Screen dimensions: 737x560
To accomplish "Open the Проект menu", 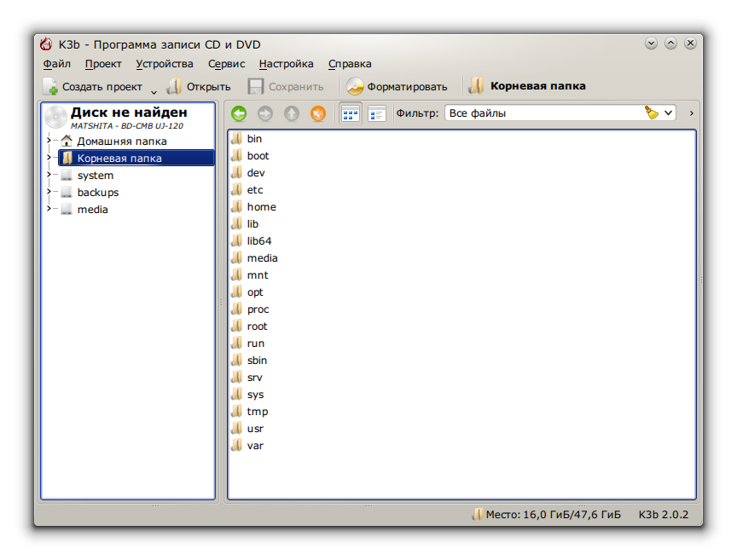I will pos(103,64).
